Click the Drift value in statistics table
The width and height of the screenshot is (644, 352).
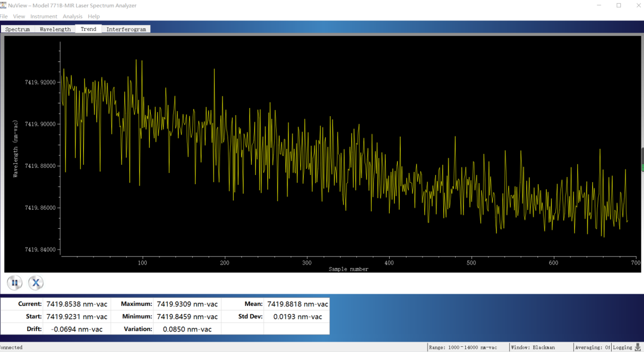tap(77, 329)
